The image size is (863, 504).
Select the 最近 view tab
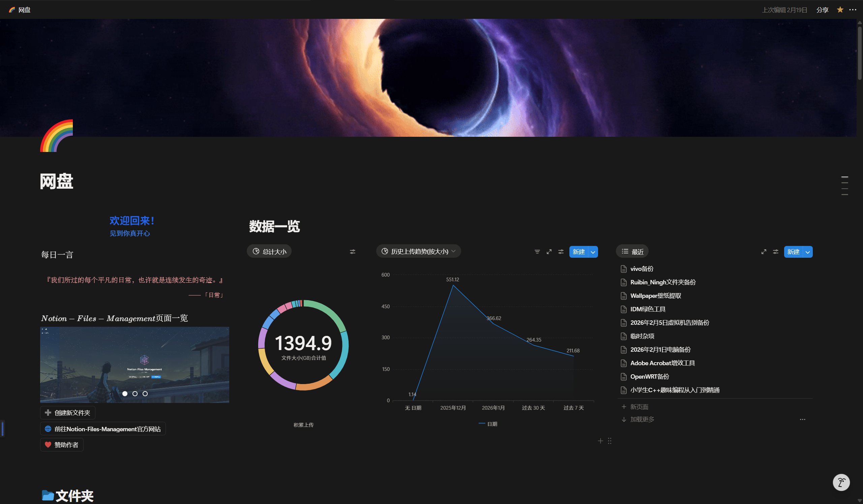632,252
